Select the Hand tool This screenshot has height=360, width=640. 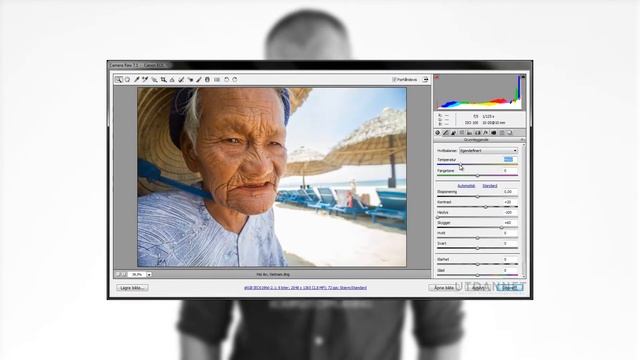tap(127, 80)
